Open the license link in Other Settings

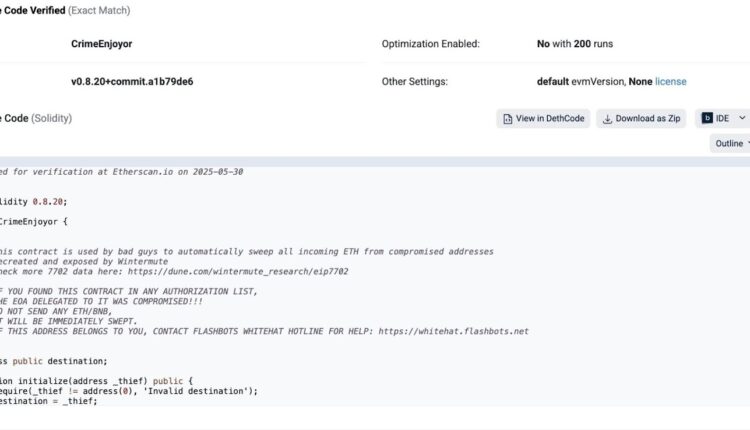point(670,81)
